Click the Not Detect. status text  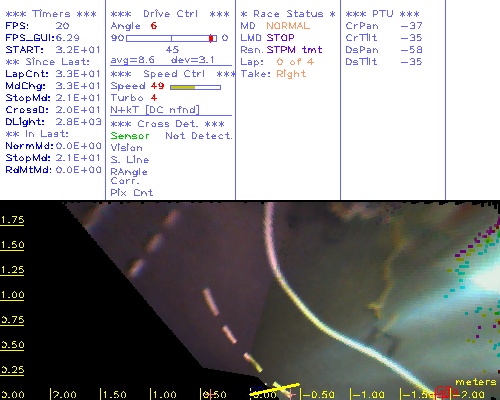[x=199, y=136]
